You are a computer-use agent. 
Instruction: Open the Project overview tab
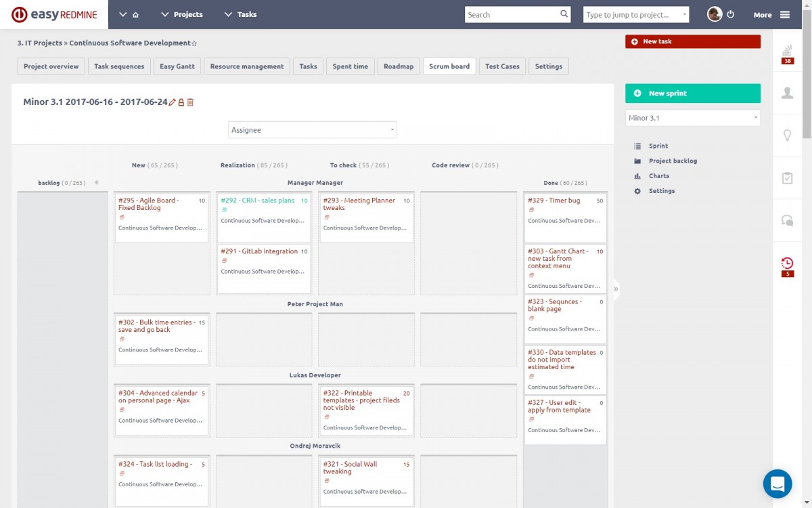click(x=51, y=66)
